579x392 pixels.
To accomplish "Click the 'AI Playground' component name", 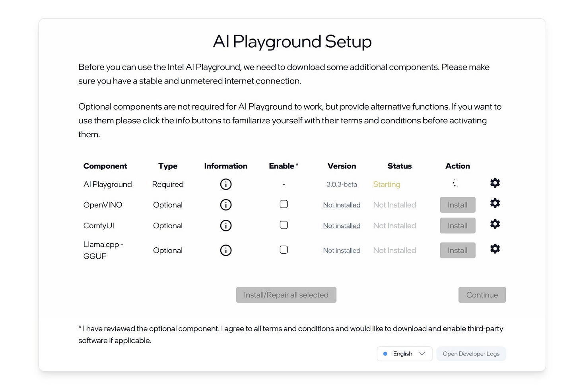I will point(107,184).
